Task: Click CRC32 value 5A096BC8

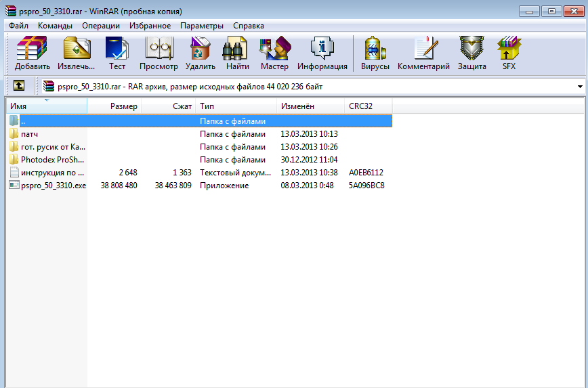Action: pos(366,185)
